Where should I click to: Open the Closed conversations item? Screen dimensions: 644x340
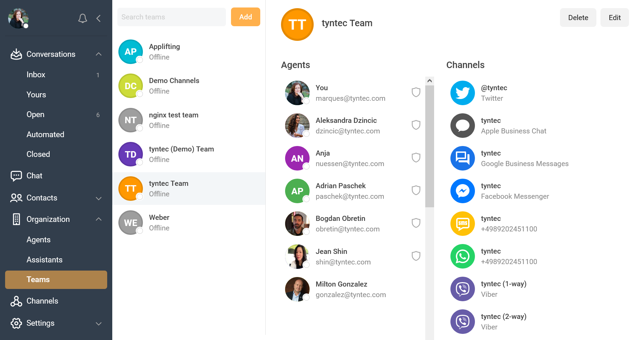56,154
